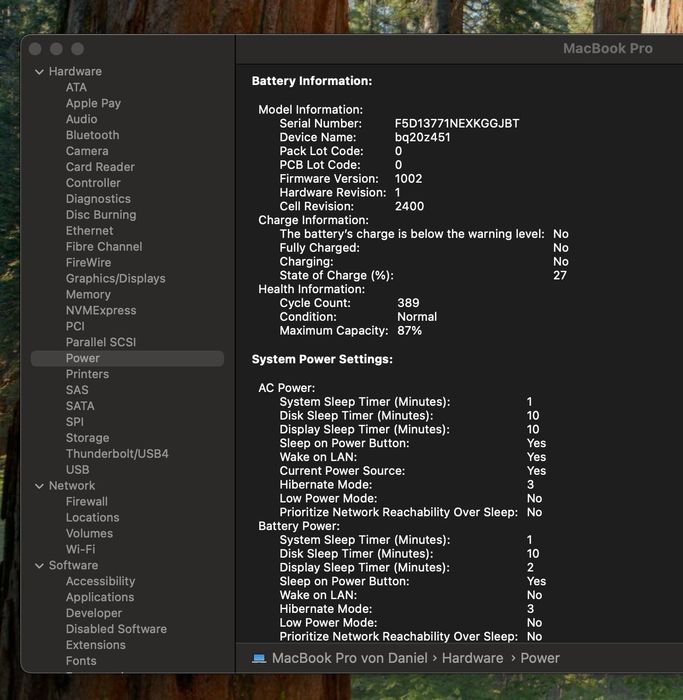The height and width of the screenshot is (700, 683).
Task: Open Memory information
Action: pos(88,295)
